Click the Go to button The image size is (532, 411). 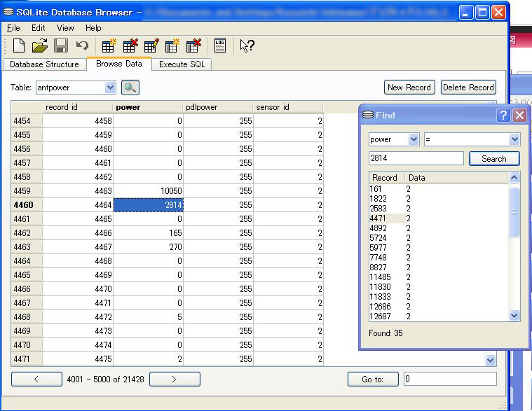tap(373, 379)
